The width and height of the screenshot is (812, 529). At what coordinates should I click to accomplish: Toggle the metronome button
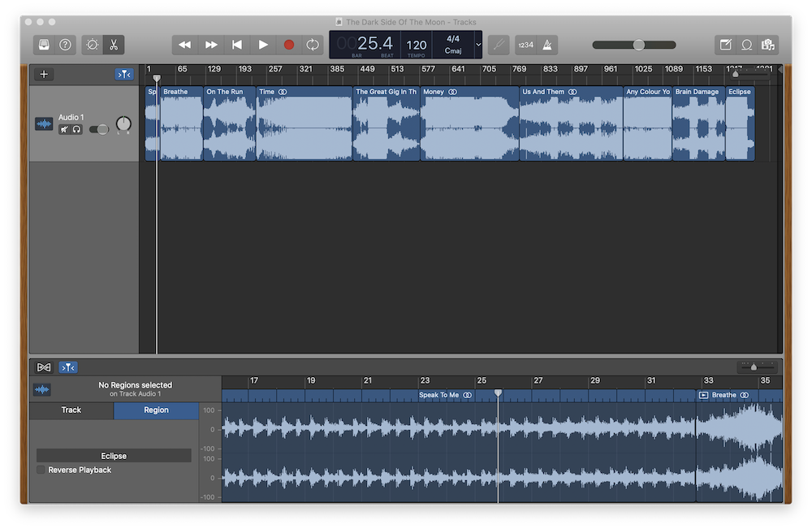tap(547, 45)
